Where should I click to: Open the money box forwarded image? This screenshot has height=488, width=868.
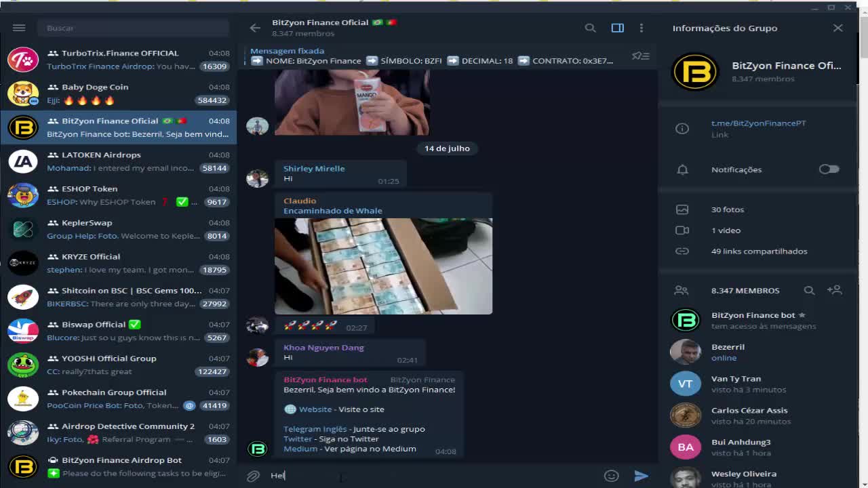pyautogui.click(x=383, y=266)
